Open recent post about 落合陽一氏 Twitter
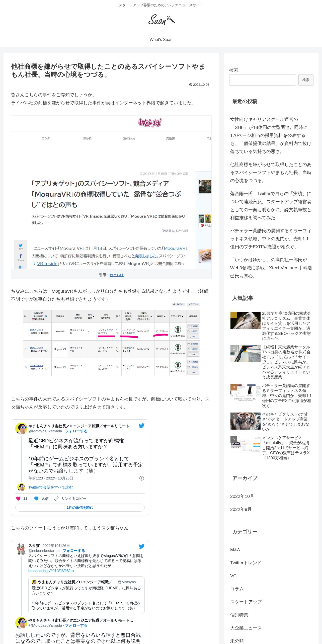 click(271, 206)
